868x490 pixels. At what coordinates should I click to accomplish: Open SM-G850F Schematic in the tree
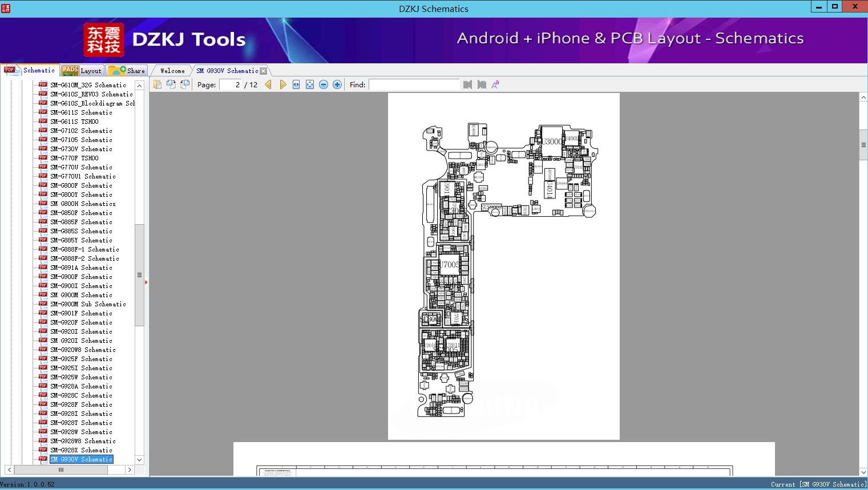coord(81,213)
